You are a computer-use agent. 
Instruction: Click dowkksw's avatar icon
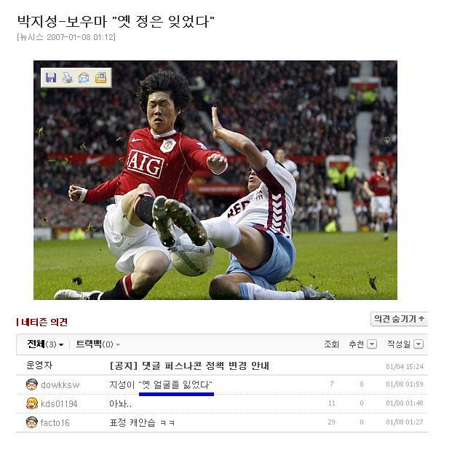[x=32, y=384]
